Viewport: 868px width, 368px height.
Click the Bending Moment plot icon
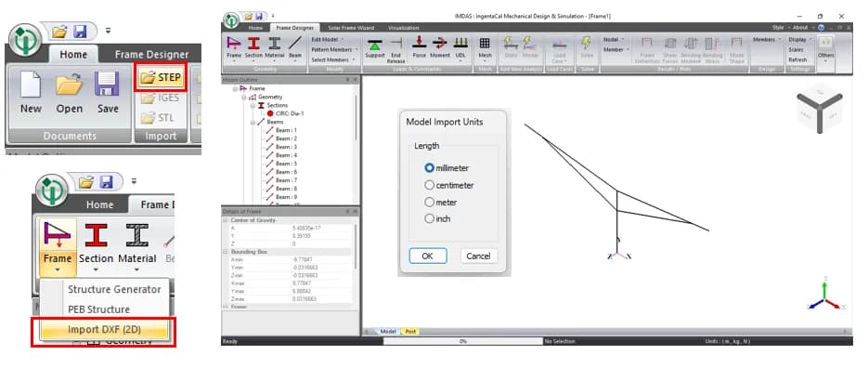click(x=691, y=44)
